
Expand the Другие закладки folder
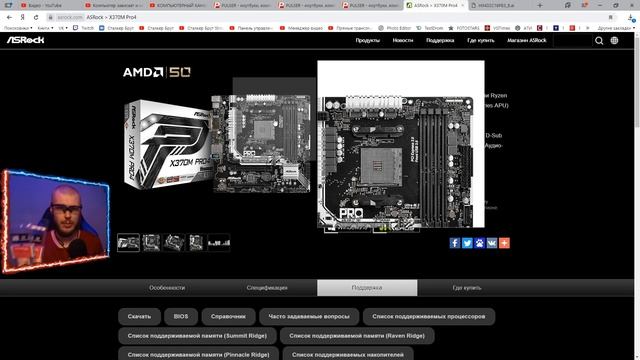[616, 28]
